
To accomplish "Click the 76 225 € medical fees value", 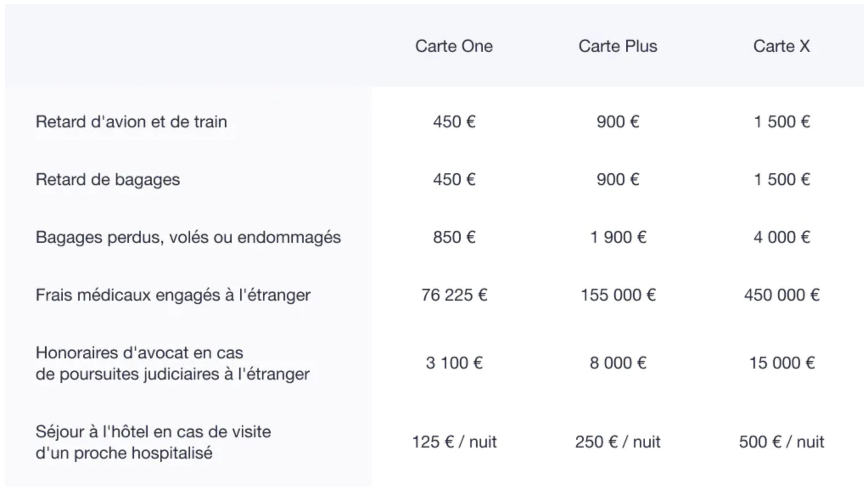I will pos(454,295).
